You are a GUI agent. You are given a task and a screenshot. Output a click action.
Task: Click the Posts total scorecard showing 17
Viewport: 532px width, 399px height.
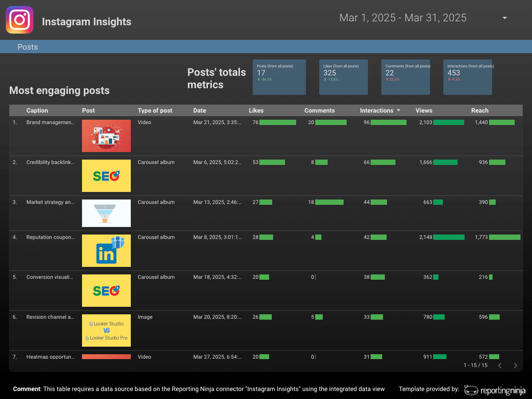279,77
